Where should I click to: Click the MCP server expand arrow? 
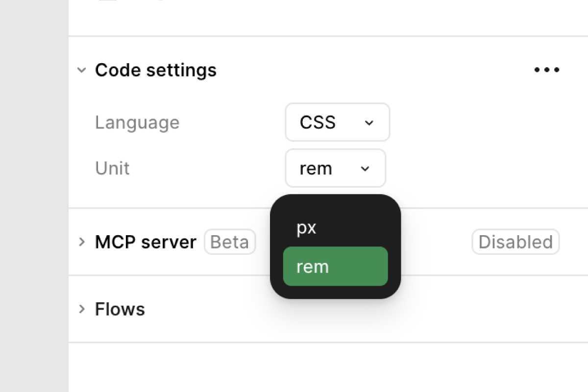click(81, 241)
